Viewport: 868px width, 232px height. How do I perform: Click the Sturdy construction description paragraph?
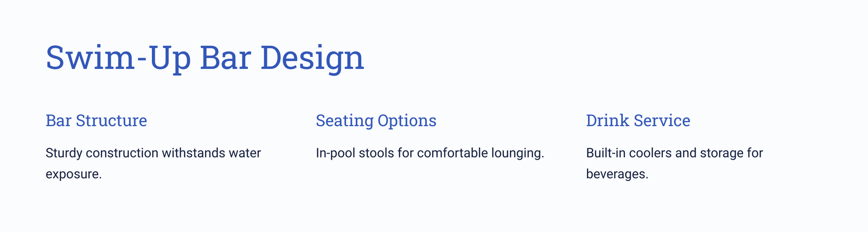click(x=154, y=164)
